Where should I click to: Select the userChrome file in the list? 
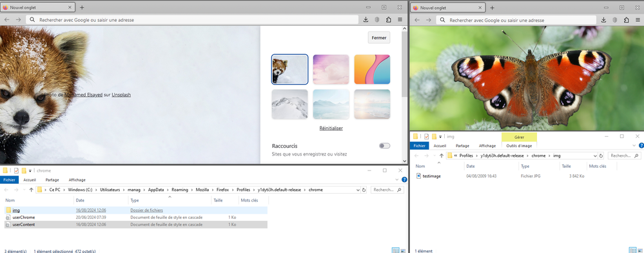pyautogui.click(x=24, y=218)
